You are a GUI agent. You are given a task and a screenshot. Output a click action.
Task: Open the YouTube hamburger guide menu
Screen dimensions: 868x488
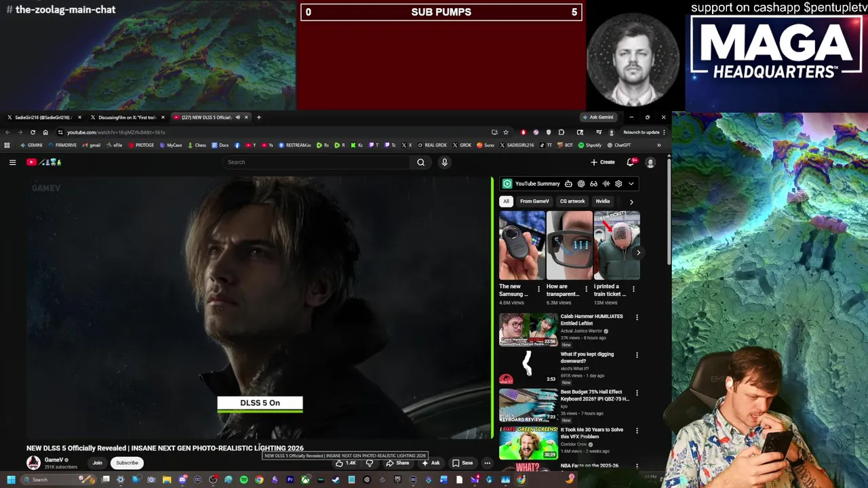coord(12,162)
